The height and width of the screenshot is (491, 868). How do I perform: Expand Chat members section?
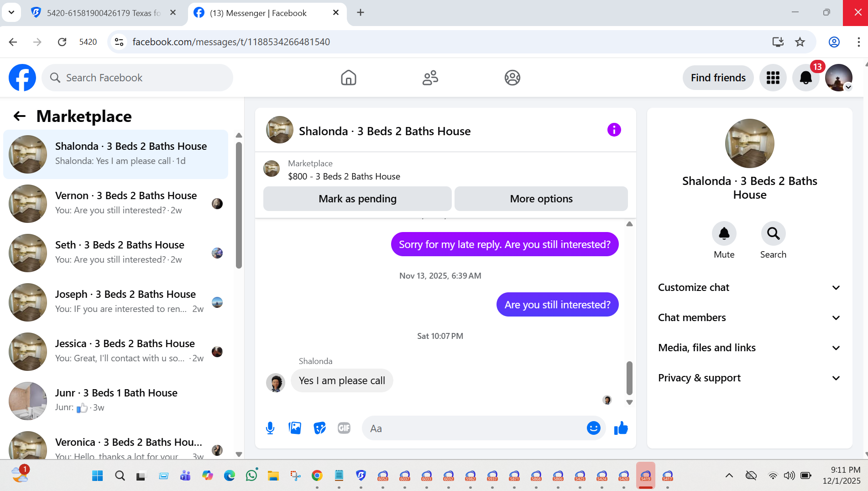coord(749,318)
